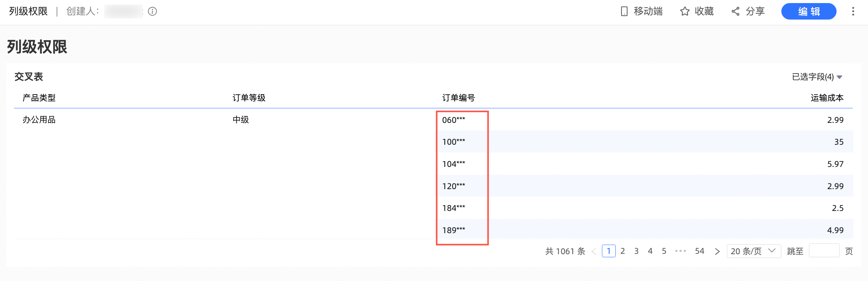Expand the 已选字段(4) dropdown
Image resolution: width=868 pixels, height=281 pixels.
pyautogui.click(x=817, y=77)
